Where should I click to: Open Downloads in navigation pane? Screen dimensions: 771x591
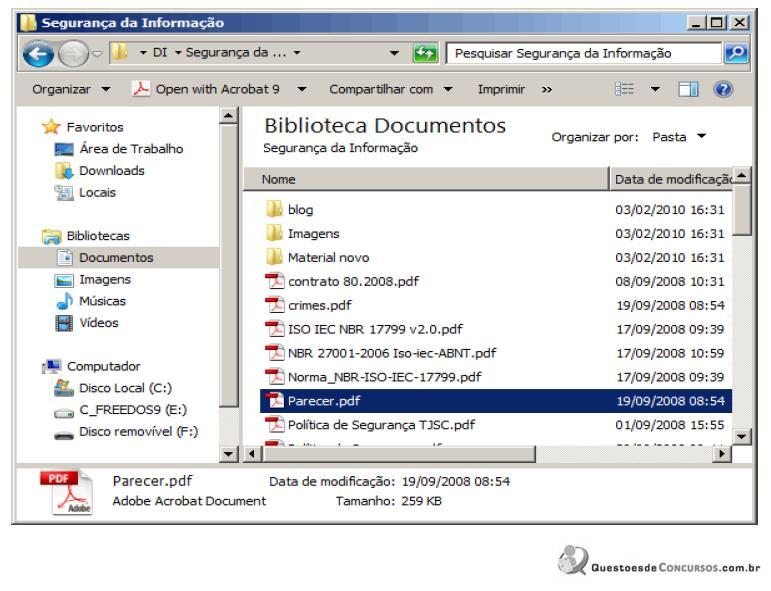[112, 171]
